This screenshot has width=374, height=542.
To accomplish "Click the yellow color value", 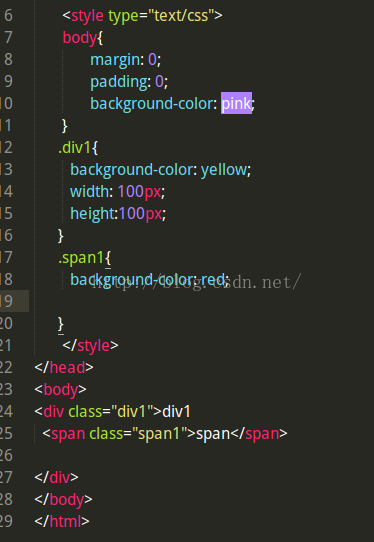I will (x=224, y=170).
